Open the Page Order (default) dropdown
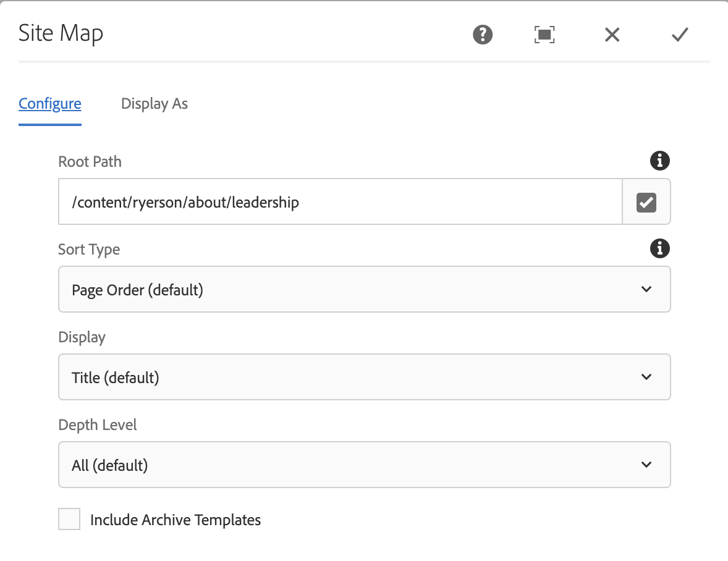 pyautogui.click(x=364, y=289)
